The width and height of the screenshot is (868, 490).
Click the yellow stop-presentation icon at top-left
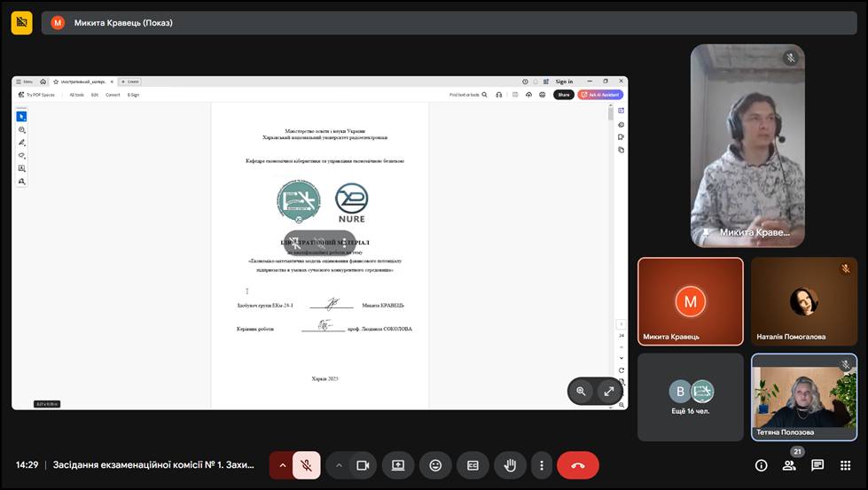22,22
